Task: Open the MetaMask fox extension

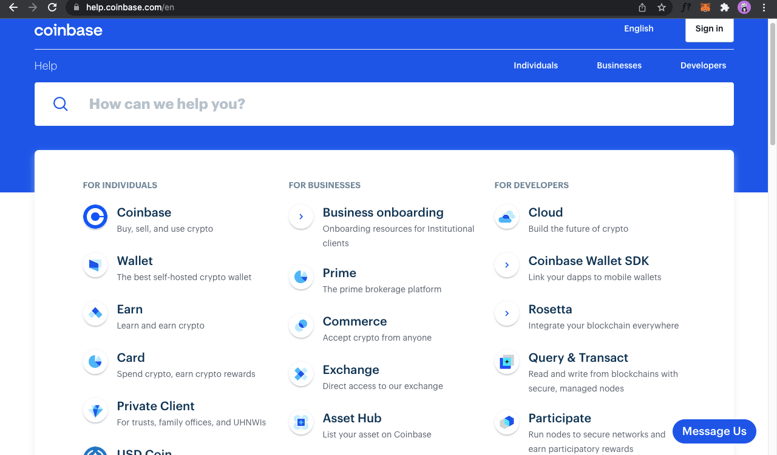Action: click(705, 7)
